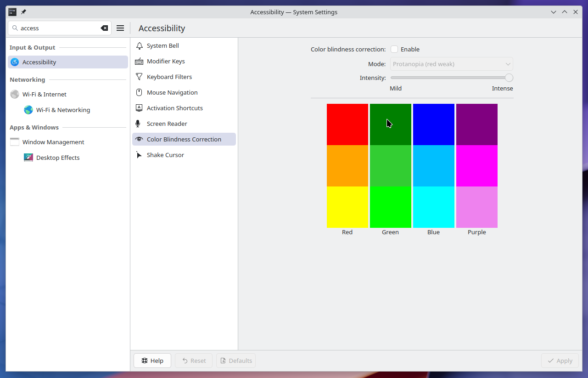The height and width of the screenshot is (378, 588).
Task: Open the Protanopia mode dropdown
Action: (451, 64)
